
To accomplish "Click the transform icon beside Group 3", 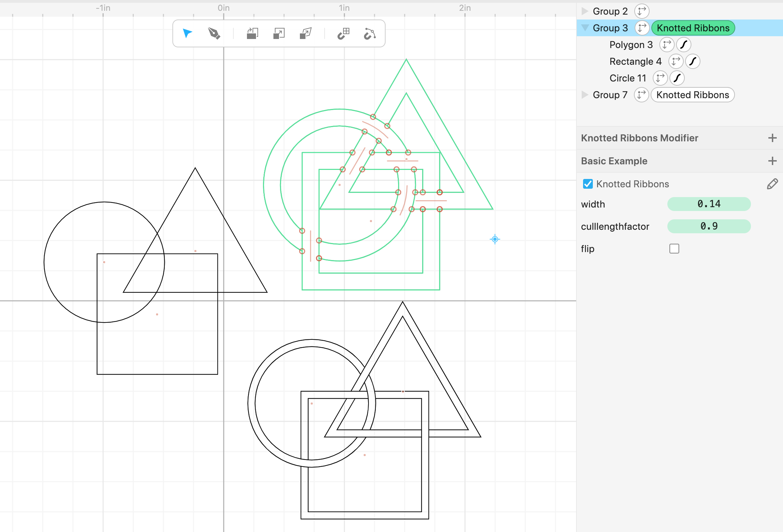I will [642, 28].
